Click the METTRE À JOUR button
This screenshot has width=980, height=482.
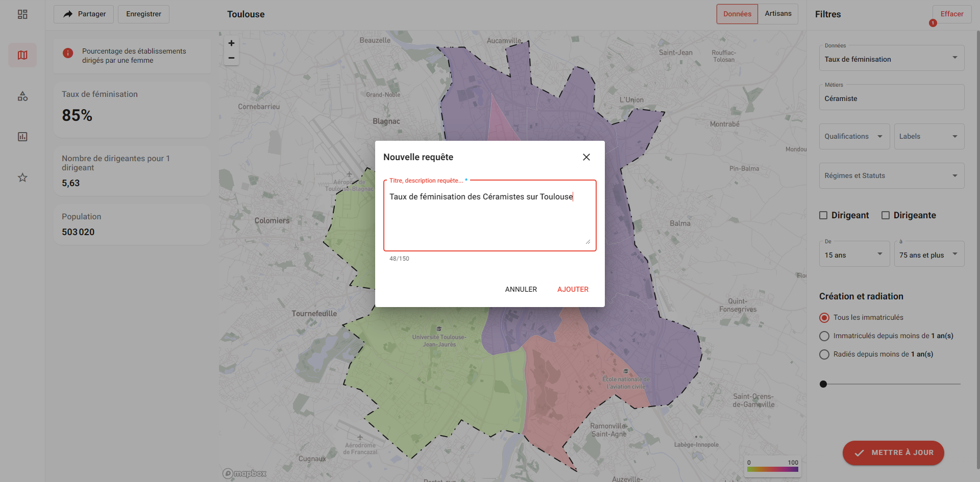[893, 453]
